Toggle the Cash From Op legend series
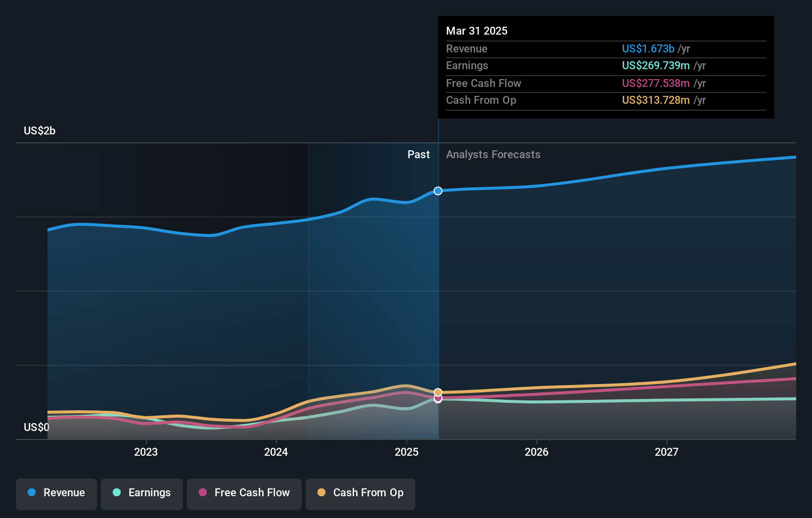This screenshot has height=518, width=812. [x=361, y=493]
